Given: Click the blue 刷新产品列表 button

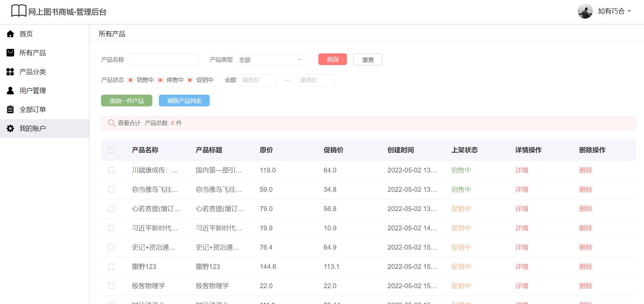Looking at the screenshot, I should point(184,101).
